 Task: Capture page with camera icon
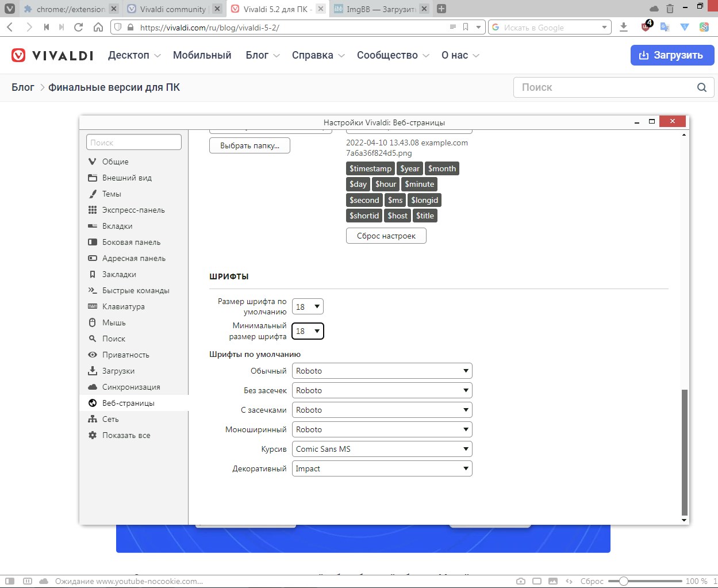click(521, 581)
